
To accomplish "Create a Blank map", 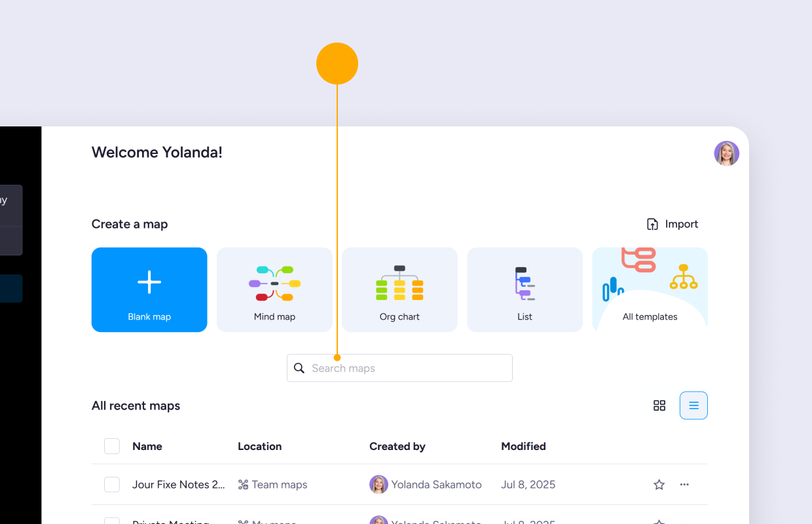I will click(x=149, y=290).
